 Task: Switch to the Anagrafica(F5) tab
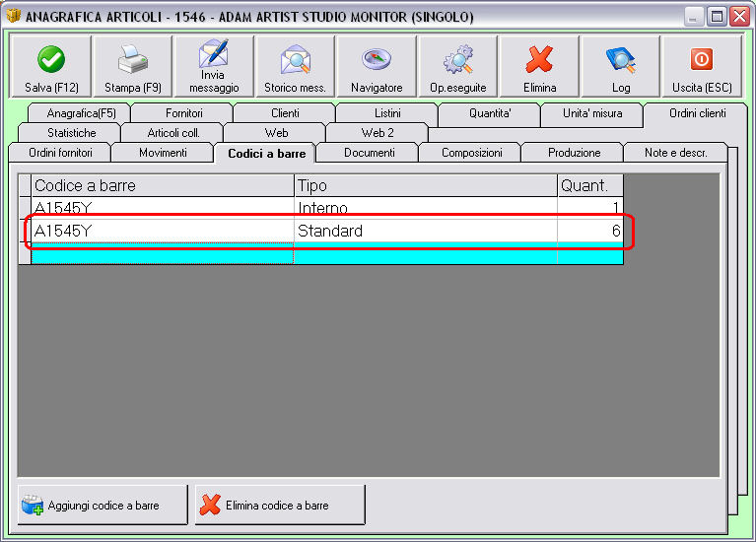(80, 113)
